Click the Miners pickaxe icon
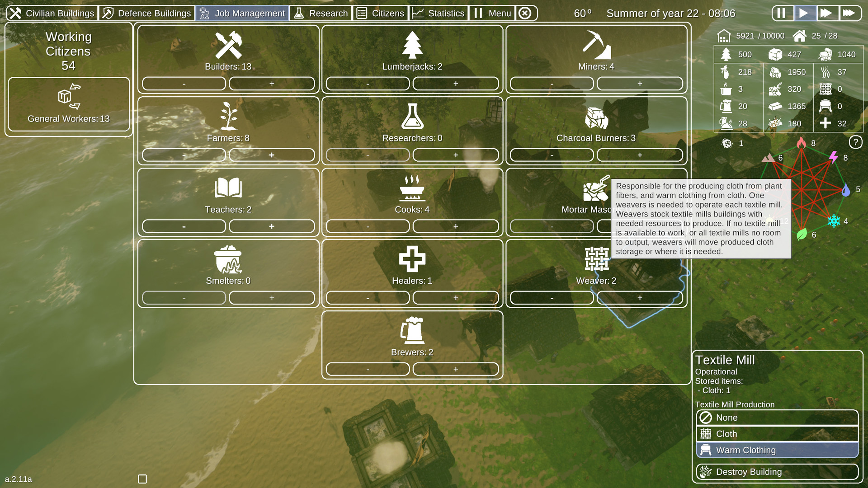The width and height of the screenshot is (868, 488). 596,45
